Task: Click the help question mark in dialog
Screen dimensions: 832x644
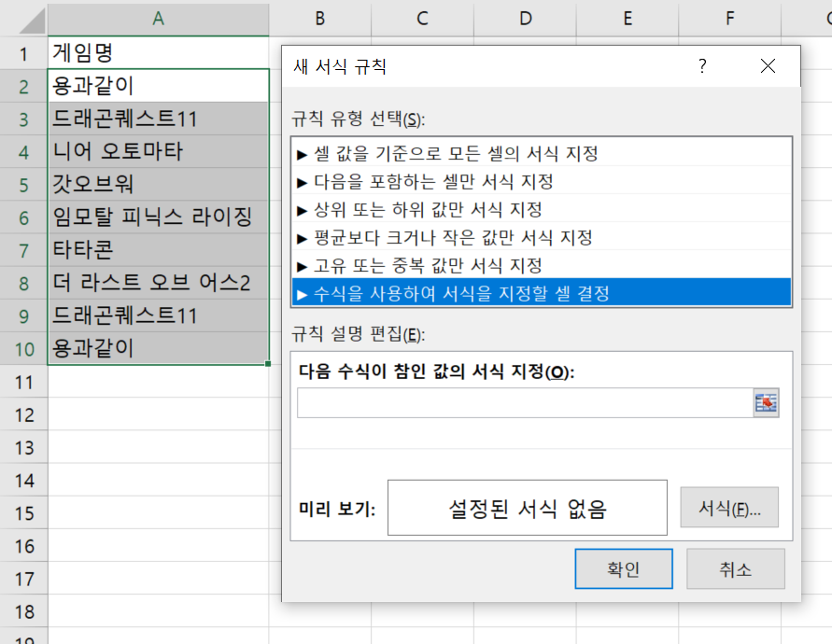Action: [x=702, y=66]
